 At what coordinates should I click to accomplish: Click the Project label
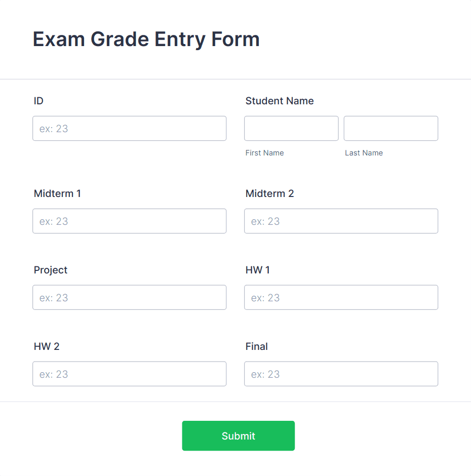[51, 270]
